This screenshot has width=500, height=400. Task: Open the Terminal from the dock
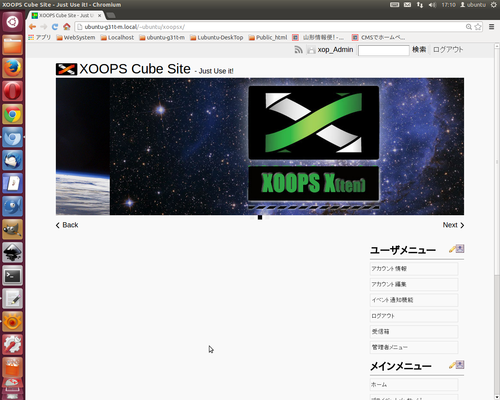coord(13,275)
